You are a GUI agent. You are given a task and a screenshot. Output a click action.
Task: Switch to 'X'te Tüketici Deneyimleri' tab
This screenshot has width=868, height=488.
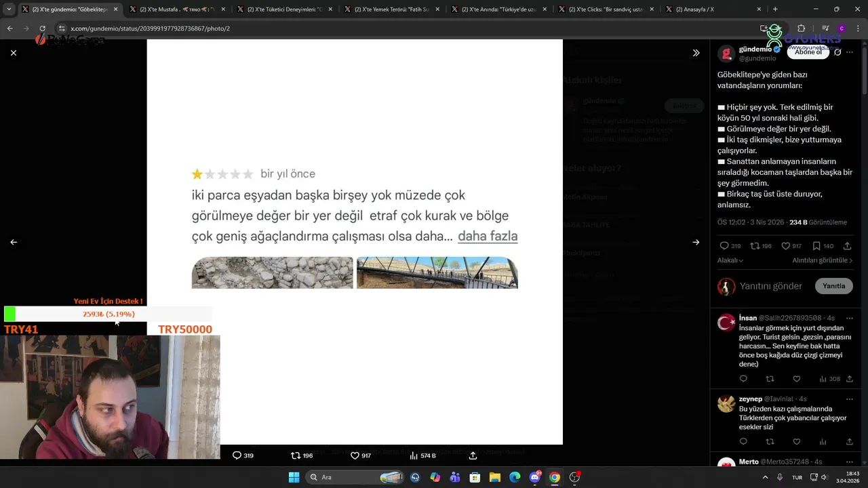(x=283, y=9)
